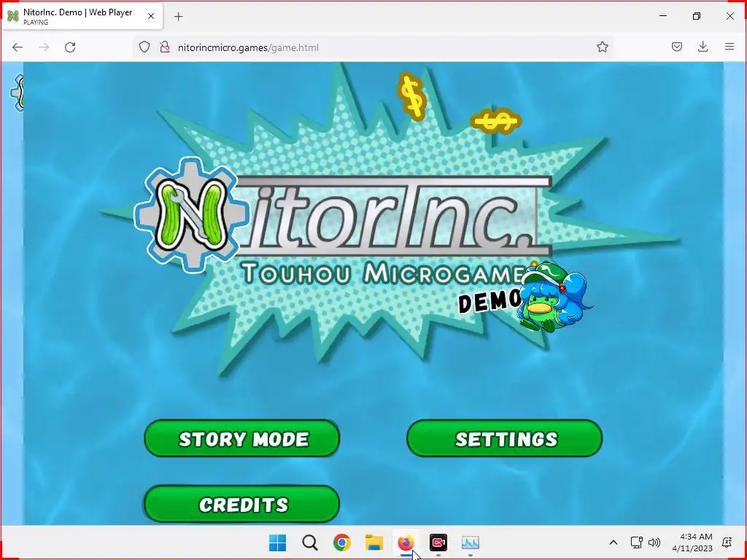Open network status in system tray
Image resolution: width=747 pixels, height=560 pixels.
point(636,542)
